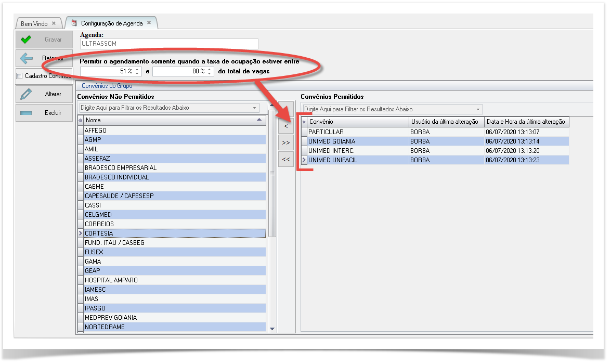Close the Configuração de Agenda tab
This screenshot has height=364, width=611.
(149, 23)
